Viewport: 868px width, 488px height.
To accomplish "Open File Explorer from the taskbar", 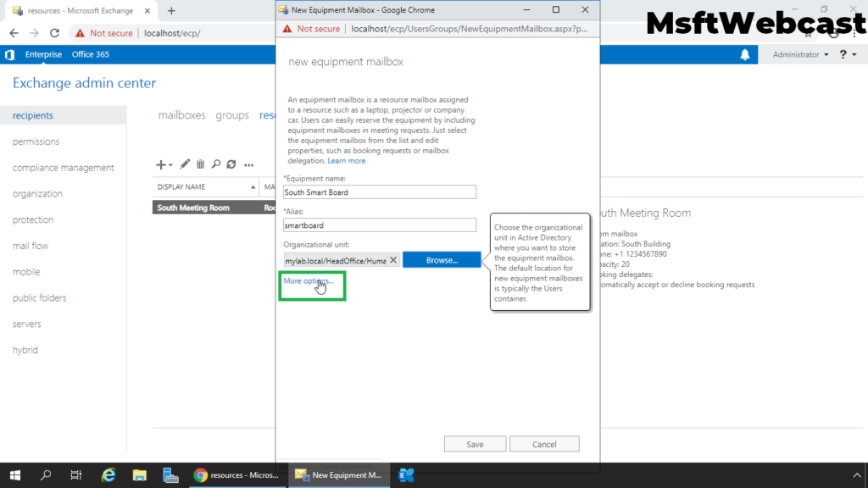I will click(140, 475).
